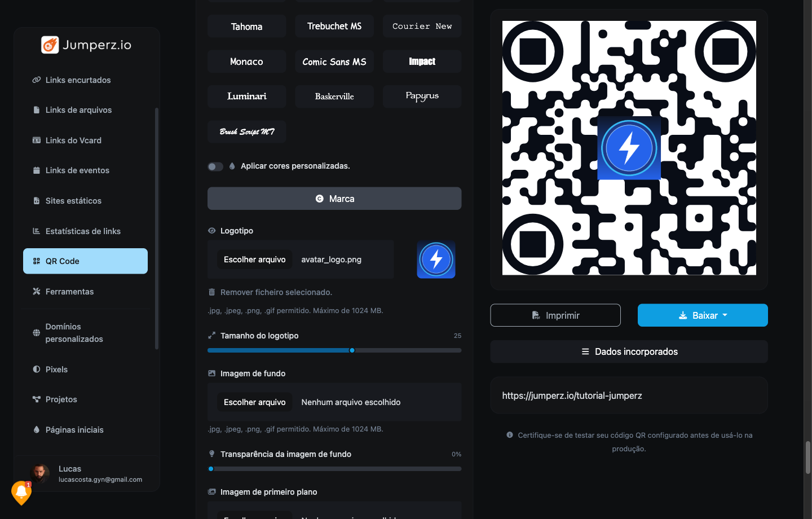Click the embedded URL jumperz.io/tutorial-jumperz
The image size is (812, 519).
[x=572, y=396]
